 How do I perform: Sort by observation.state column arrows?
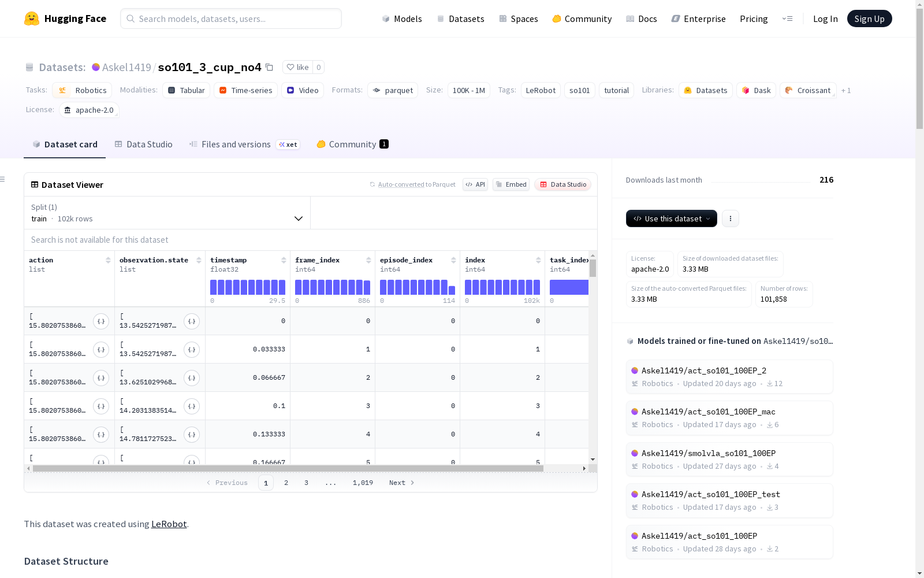[199, 260]
